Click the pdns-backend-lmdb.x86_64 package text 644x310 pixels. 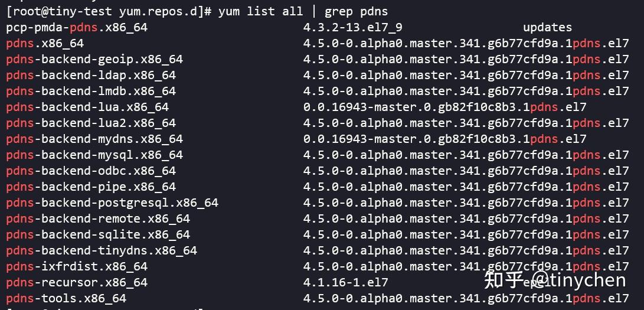click(91, 92)
